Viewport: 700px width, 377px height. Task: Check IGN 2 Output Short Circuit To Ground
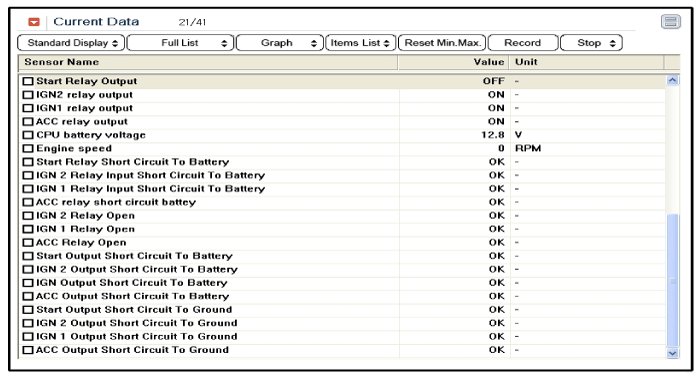coord(28,323)
